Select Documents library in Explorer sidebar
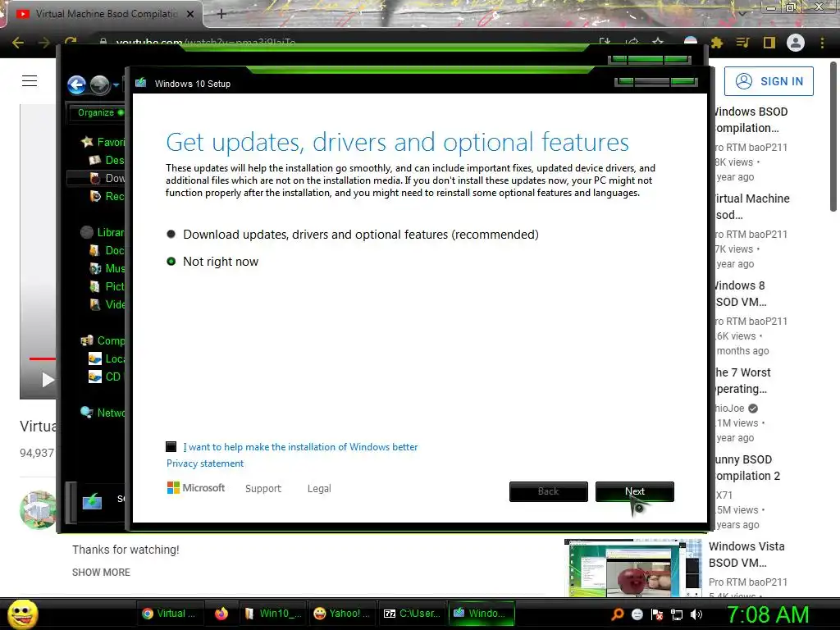 pos(107,250)
